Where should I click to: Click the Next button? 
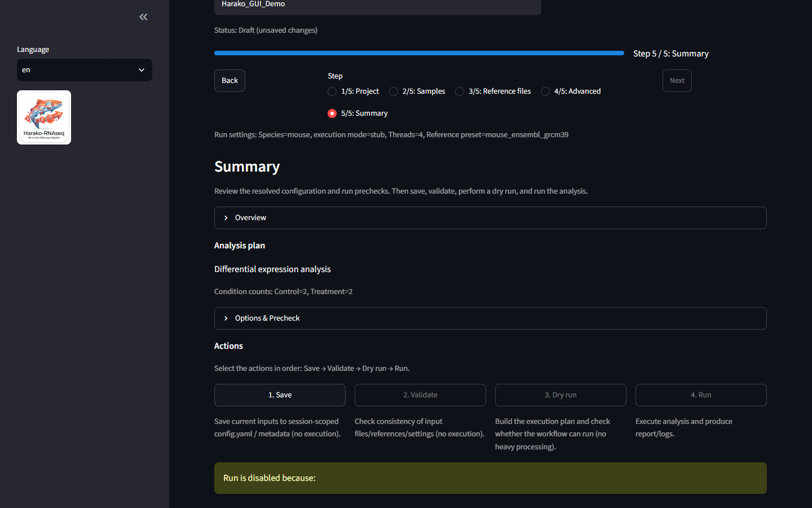[677, 81]
